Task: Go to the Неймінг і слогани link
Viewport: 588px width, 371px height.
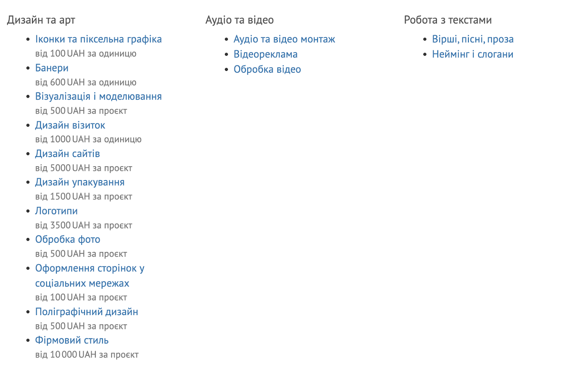Action: point(473,54)
